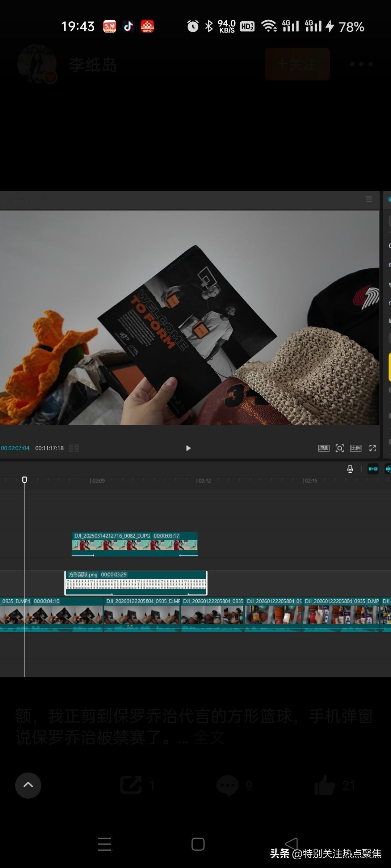
Task: Click the focus zoom preview icon
Action: pos(340,448)
